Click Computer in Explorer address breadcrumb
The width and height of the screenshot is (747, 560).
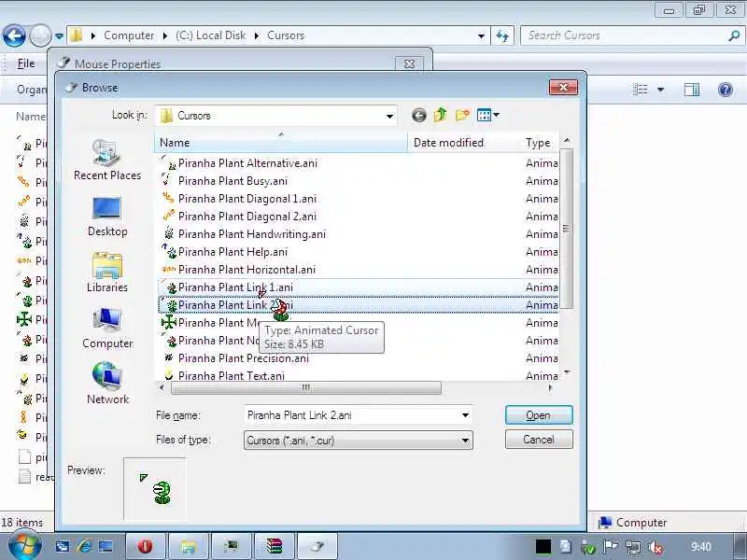pos(129,35)
